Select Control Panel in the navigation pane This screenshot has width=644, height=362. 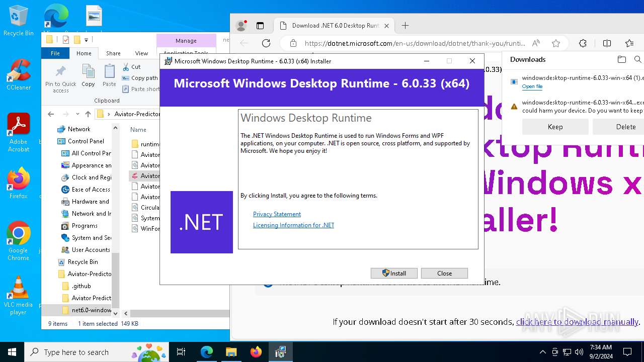pos(86,141)
